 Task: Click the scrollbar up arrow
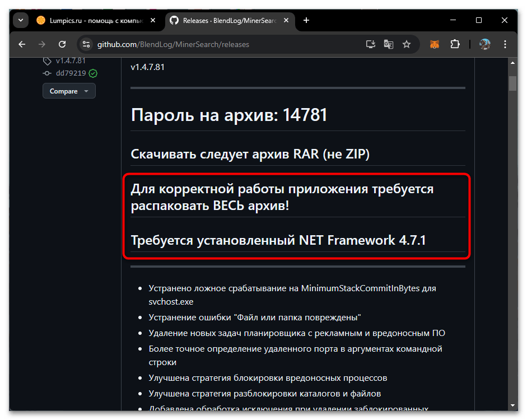coord(512,63)
